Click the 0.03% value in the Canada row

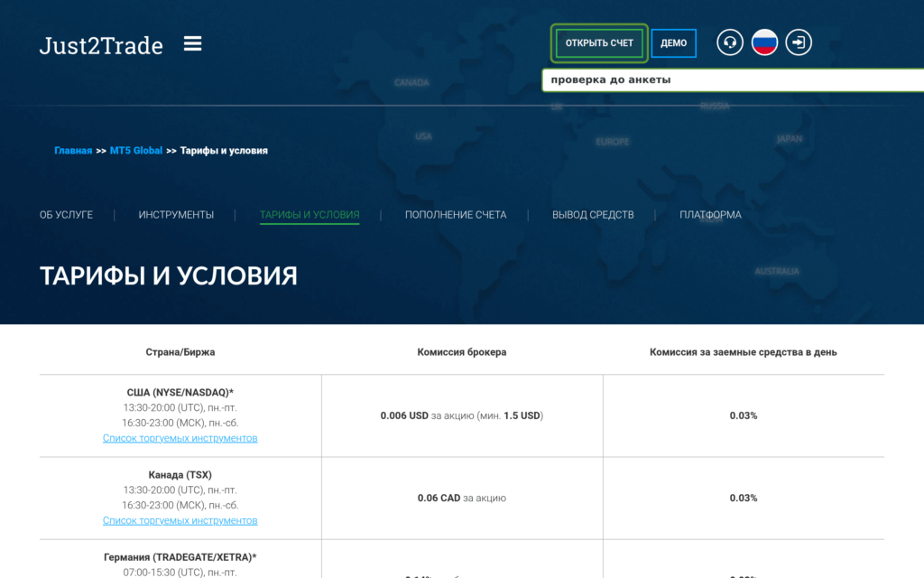coord(744,499)
